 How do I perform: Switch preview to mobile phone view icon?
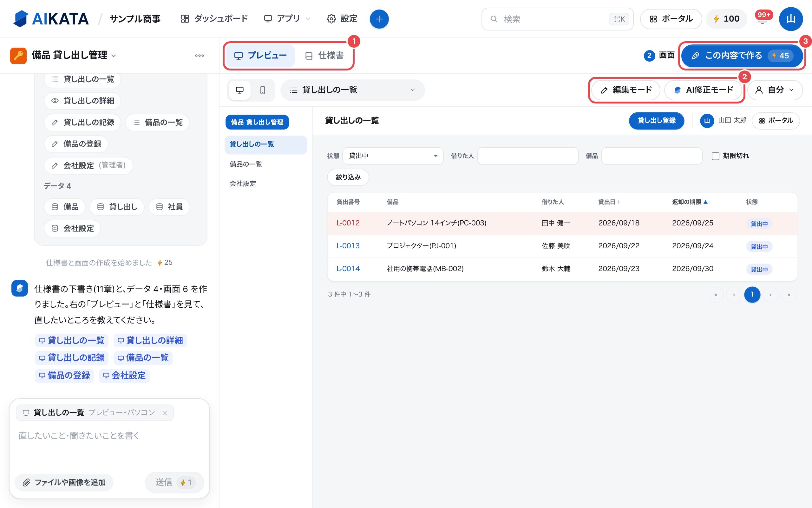click(x=263, y=90)
